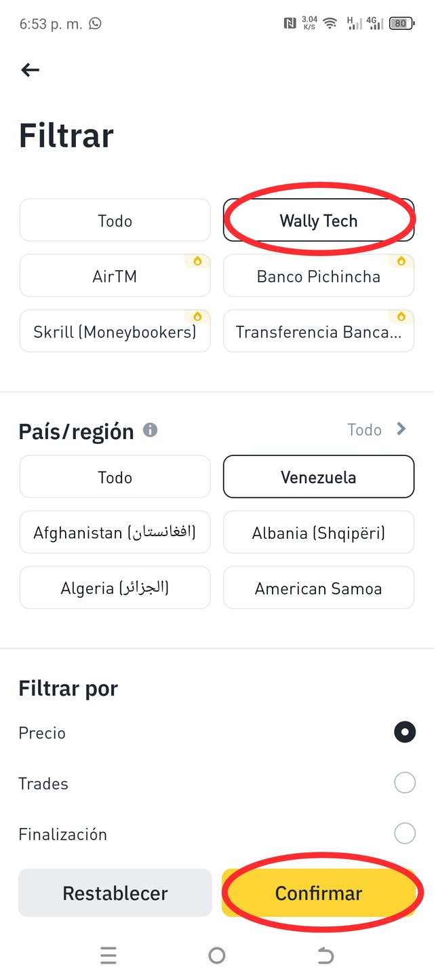
Task: Select the Wally Tech payment option
Action: click(x=319, y=221)
